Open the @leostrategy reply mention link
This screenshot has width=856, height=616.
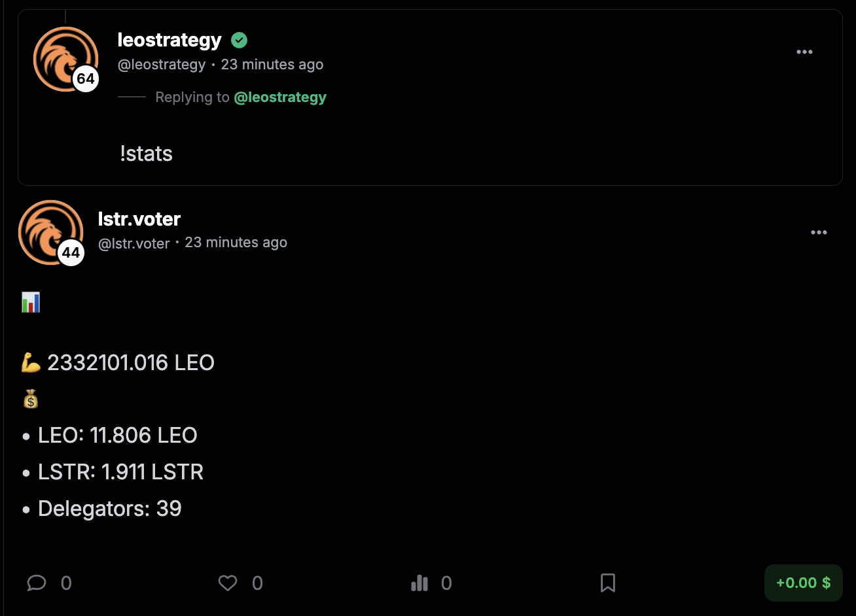(x=280, y=97)
